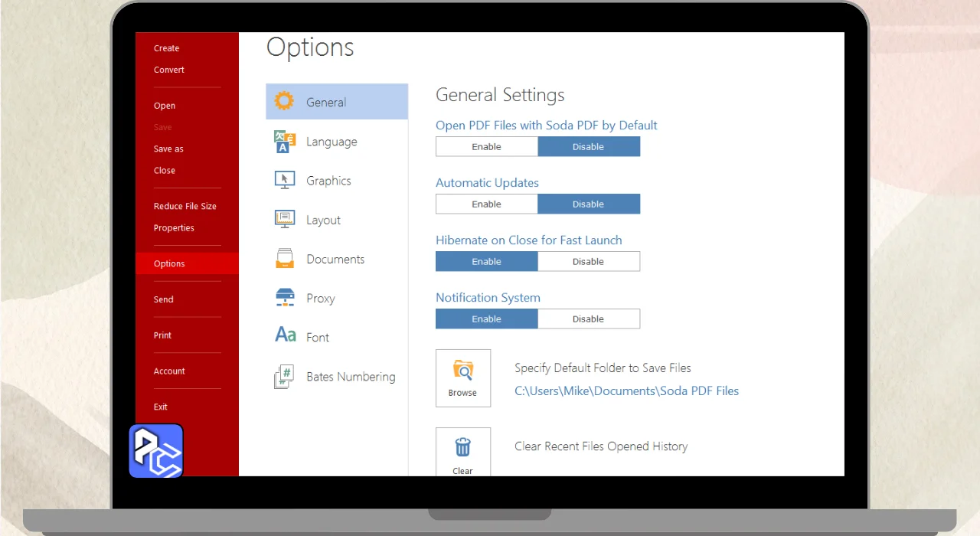Screen dimensions: 980x536
Task: Choose Close from the file menu
Action: [x=164, y=170]
